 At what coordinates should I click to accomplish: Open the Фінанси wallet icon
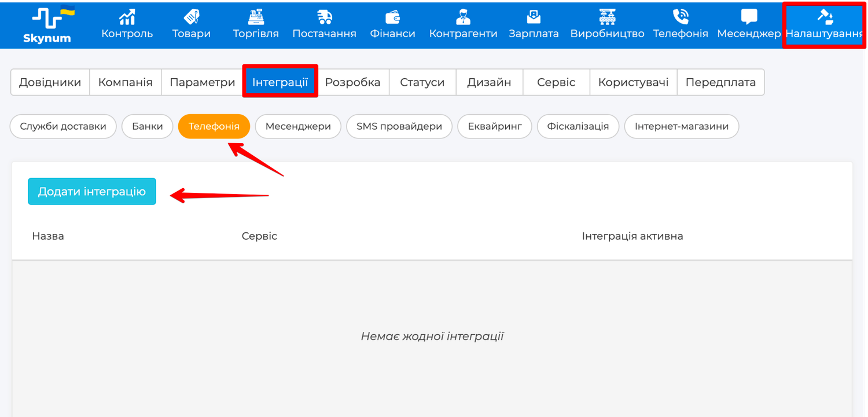(x=393, y=17)
